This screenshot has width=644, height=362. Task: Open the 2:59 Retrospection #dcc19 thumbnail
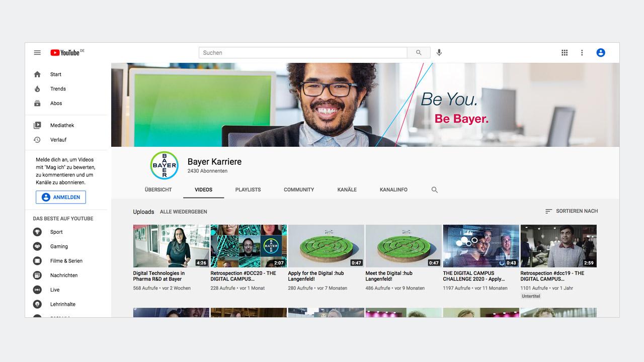tap(558, 246)
